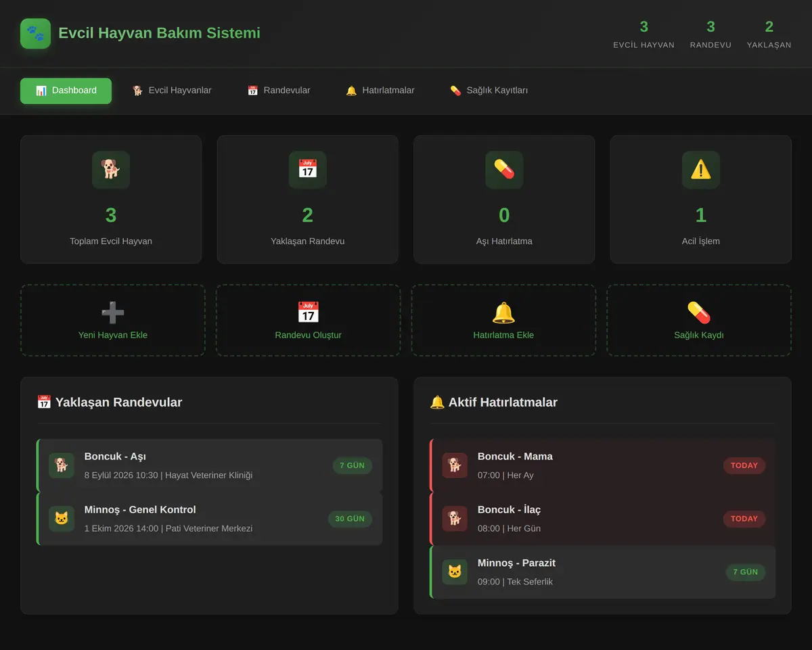Screen dimensions: 812x650
Task: Click the TODAY badge on Boncuk - Mama
Action: coord(744,465)
